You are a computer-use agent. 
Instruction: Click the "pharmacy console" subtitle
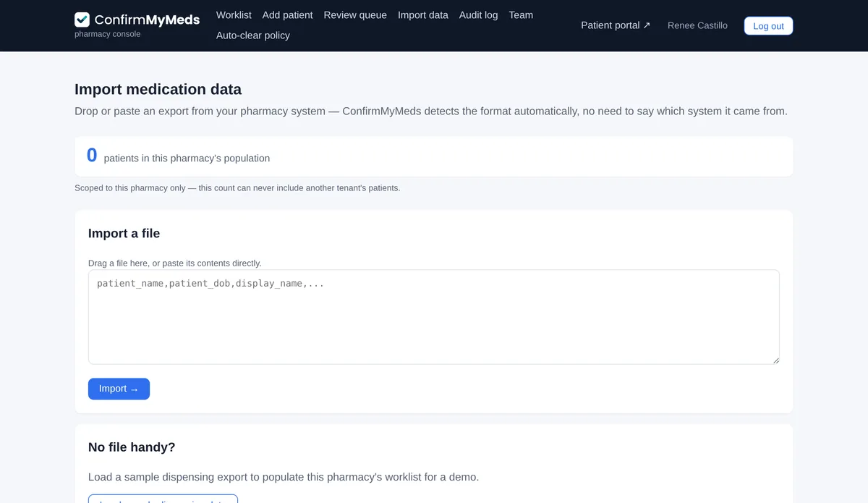coord(108,34)
